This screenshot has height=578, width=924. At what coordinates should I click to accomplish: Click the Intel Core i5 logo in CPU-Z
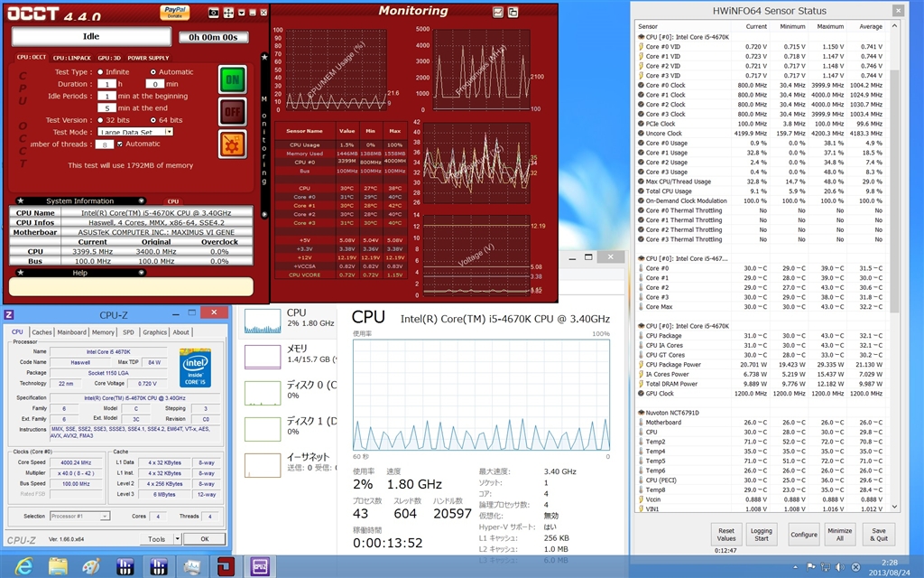tap(195, 368)
